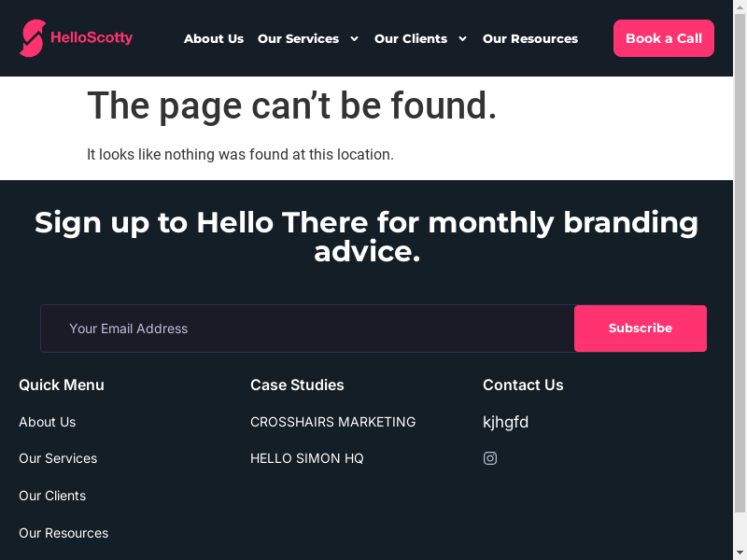Image resolution: width=747 pixels, height=560 pixels.
Task: Click the HelloScotty brand name text
Action: [92, 38]
